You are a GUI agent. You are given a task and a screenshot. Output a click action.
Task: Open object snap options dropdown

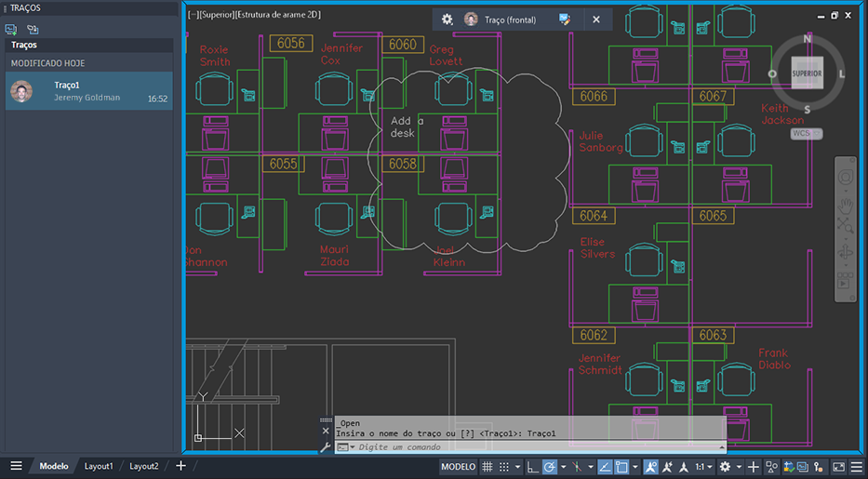coord(634,467)
